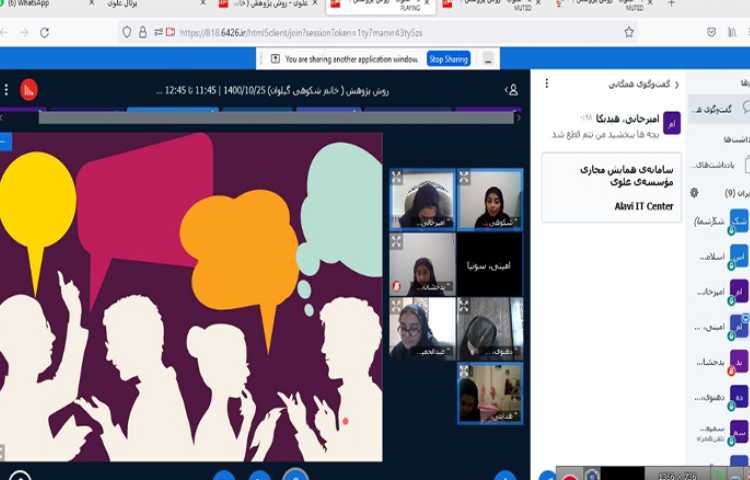This screenshot has width=750, height=480.
Task: Open the second blue user avatar in list
Action: [x=739, y=256]
